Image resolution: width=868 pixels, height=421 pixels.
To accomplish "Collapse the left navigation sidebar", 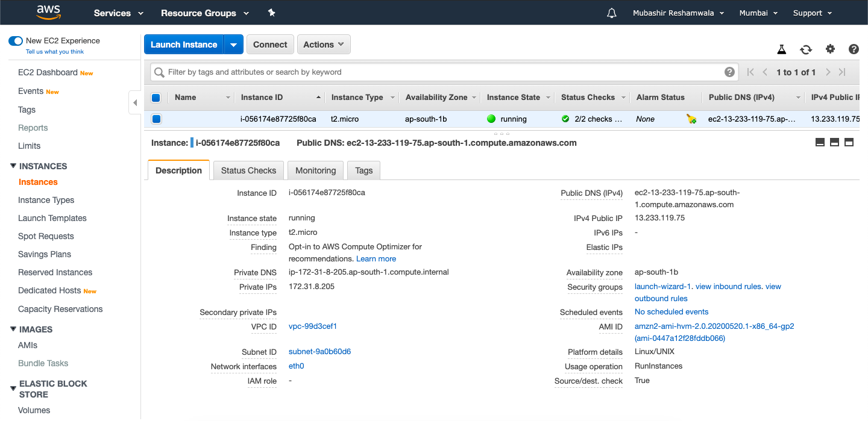I will pyautogui.click(x=135, y=102).
